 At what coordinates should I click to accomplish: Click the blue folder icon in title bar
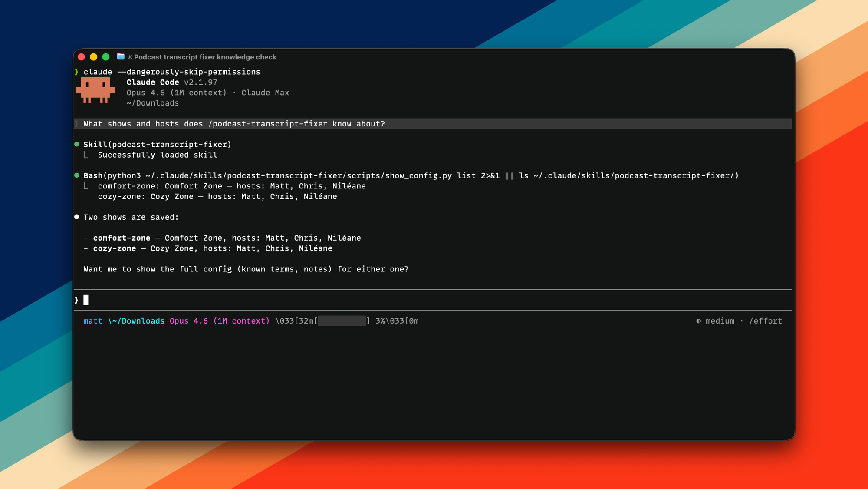[x=121, y=57]
